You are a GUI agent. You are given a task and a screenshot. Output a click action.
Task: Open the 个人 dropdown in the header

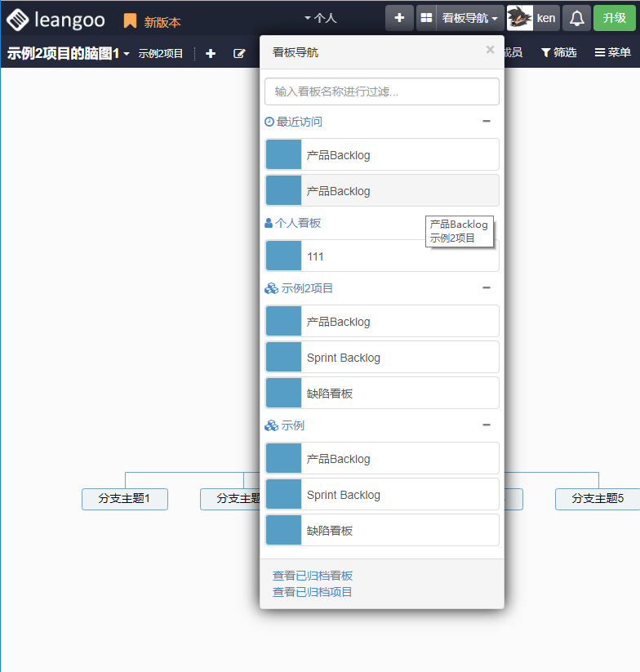[x=320, y=18]
